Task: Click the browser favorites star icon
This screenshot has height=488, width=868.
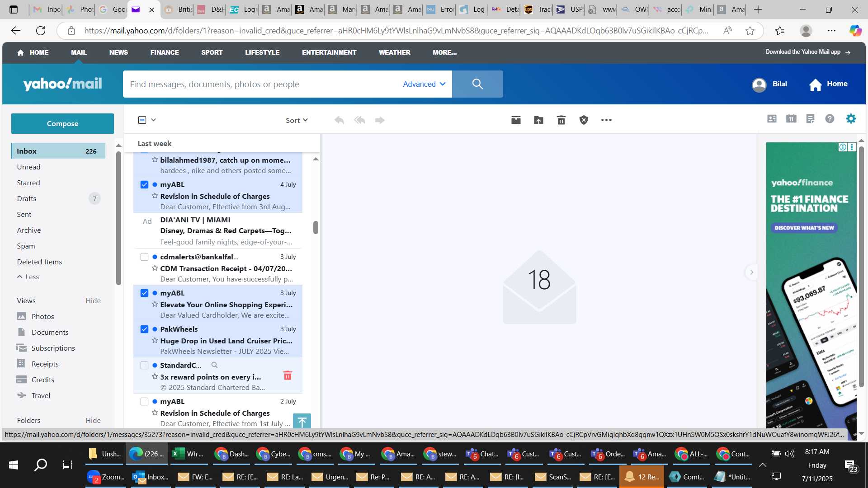Action: 750,31
